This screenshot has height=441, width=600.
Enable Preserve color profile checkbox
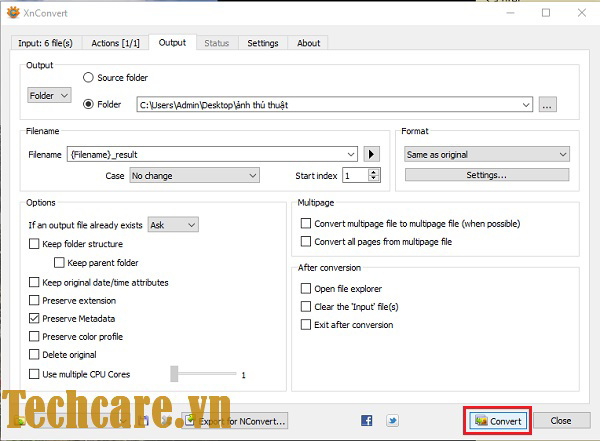click(x=34, y=336)
